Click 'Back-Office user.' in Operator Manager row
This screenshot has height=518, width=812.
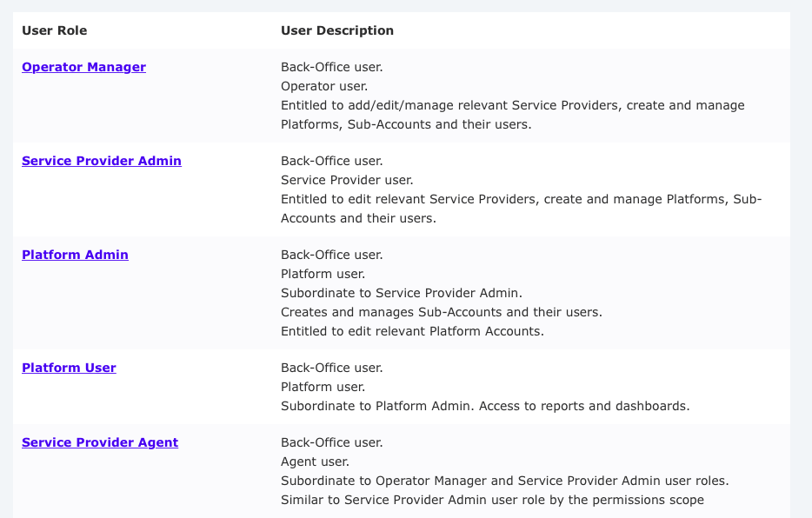coord(331,67)
